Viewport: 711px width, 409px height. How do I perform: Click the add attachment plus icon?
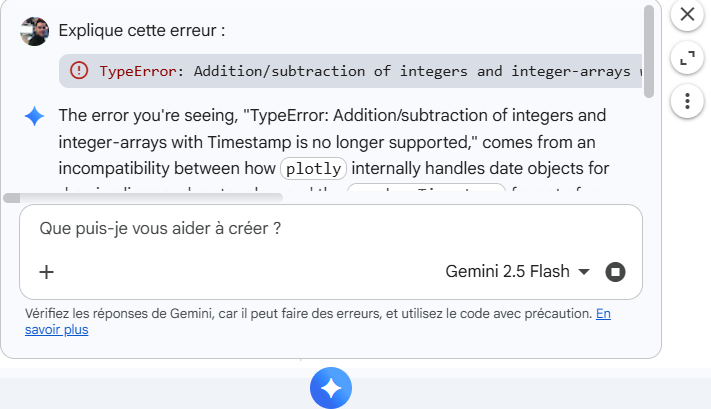click(46, 272)
